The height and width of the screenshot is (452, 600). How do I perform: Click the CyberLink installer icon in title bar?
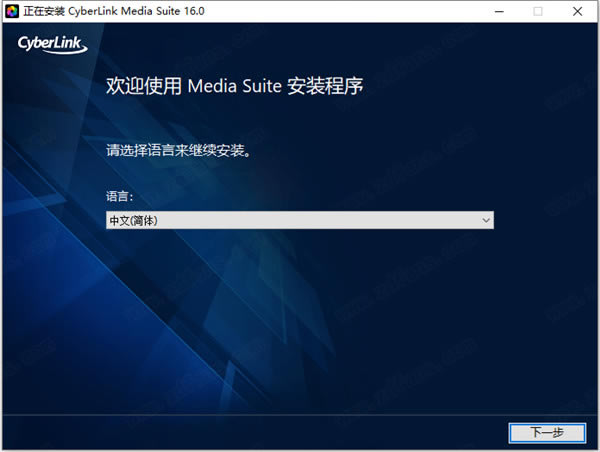(13, 11)
